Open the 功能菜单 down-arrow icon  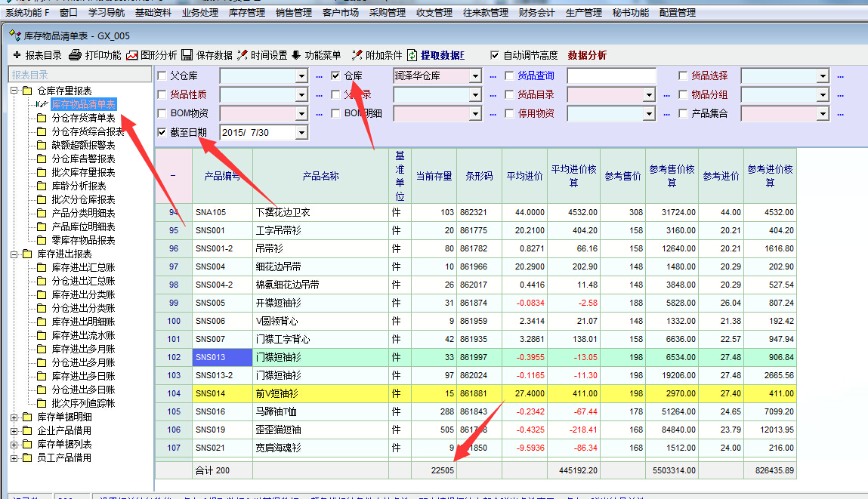click(296, 55)
